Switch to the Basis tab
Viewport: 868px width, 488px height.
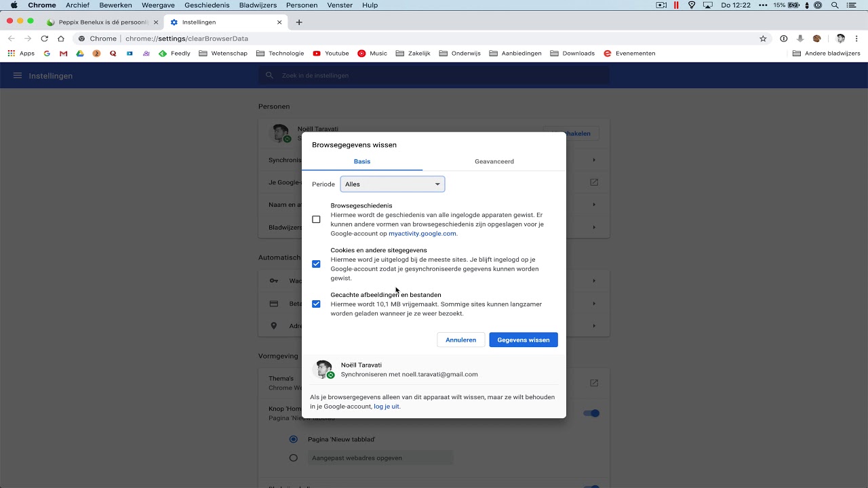(362, 161)
